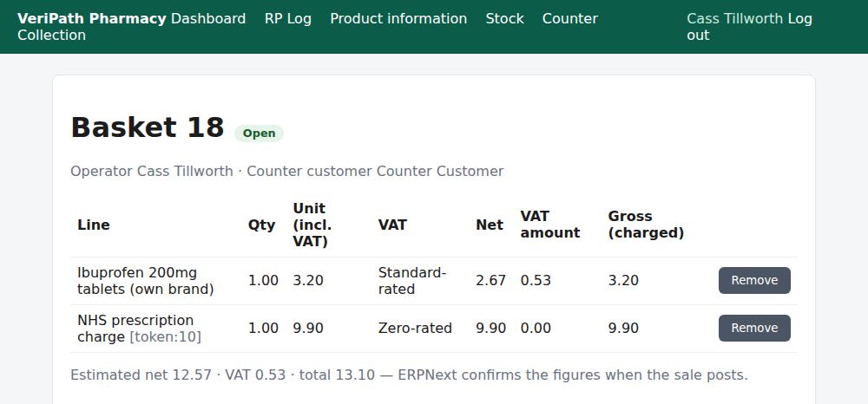Select the Basket 18 heading

coord(148,127)
